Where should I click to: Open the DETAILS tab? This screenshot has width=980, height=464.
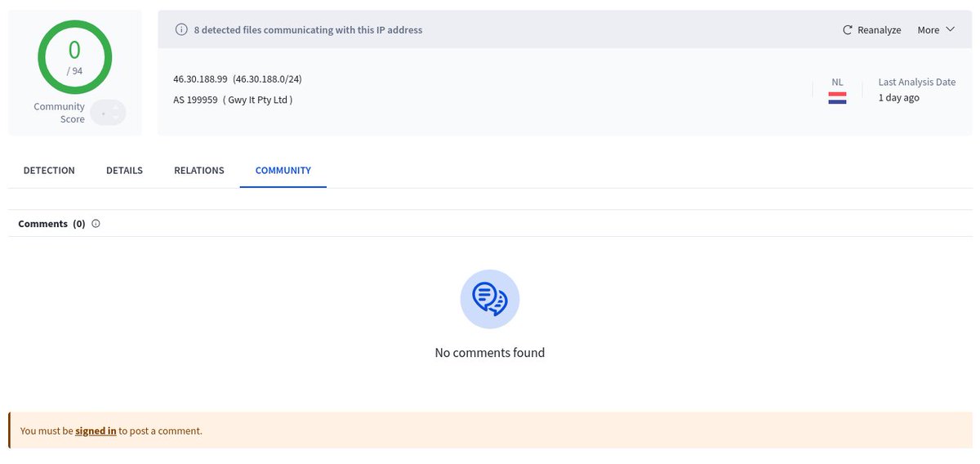pyautogui.click(x=124, y=171)
